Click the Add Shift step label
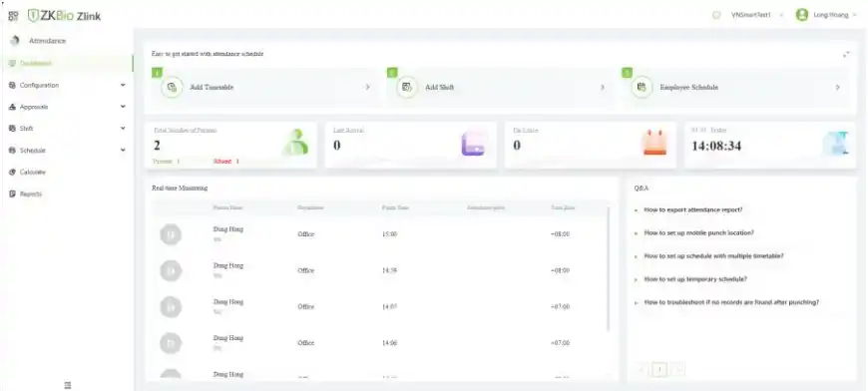The image size is (868, 391). pyautogui.click(x=440, y=88)
